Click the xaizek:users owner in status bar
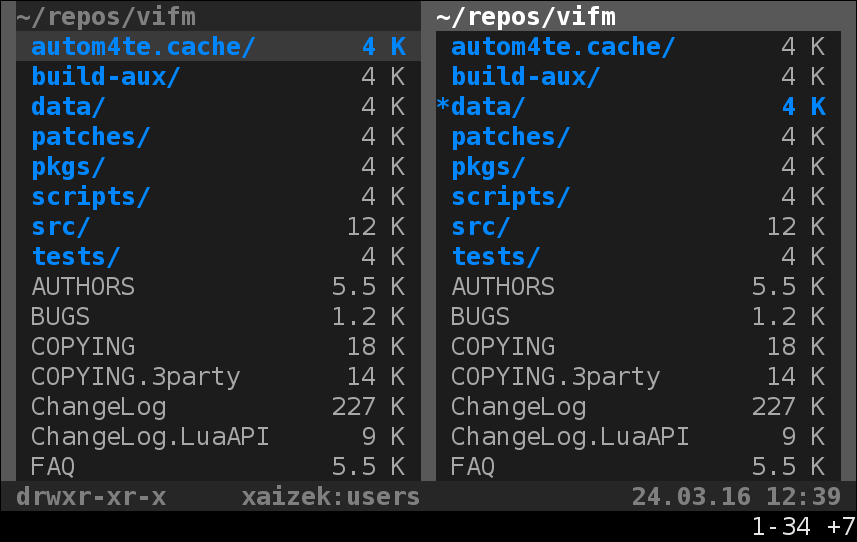Image resolution: width=857 pixels, height=542 pixels. coord(331,497)
